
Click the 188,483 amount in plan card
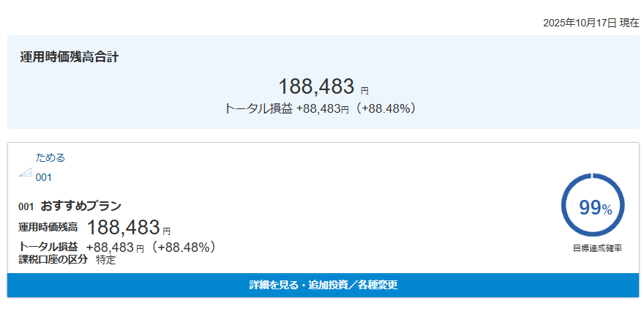pyautogui.click(x=123, y=228)
